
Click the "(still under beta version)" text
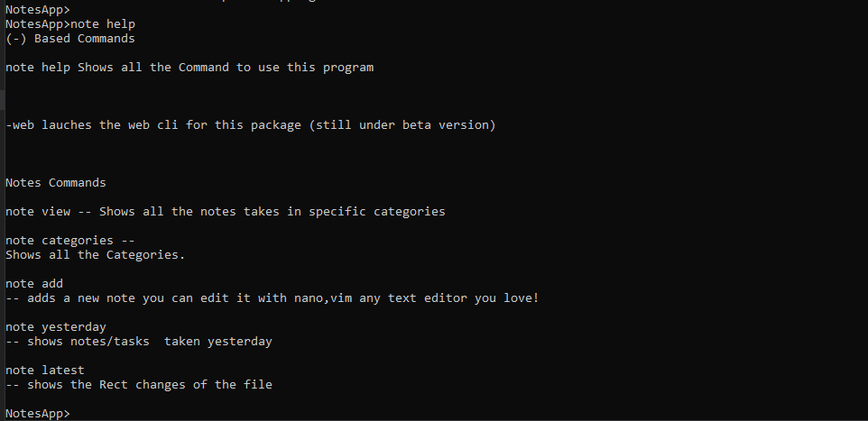pos(402,125)
